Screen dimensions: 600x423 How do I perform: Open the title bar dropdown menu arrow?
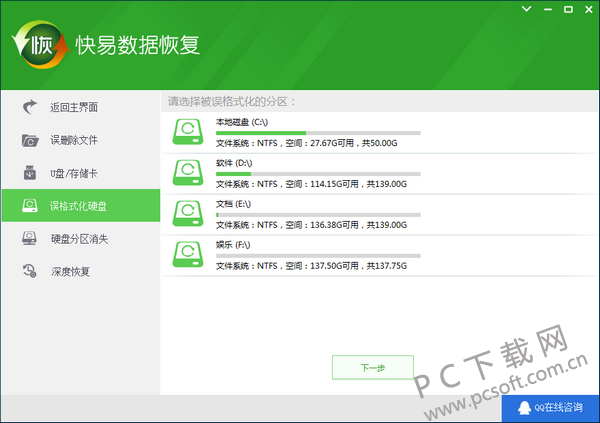[x=527, y=9]
